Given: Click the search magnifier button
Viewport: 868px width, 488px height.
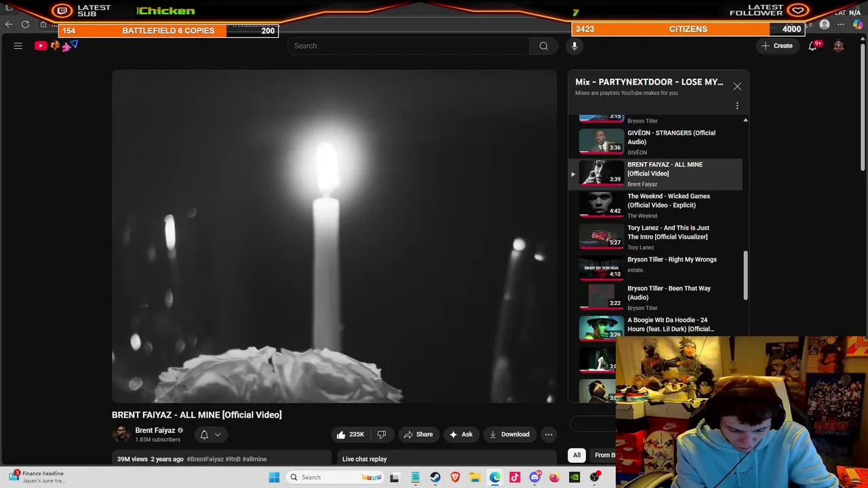Looking at the screenshot, I should click(x=543, y=46).
